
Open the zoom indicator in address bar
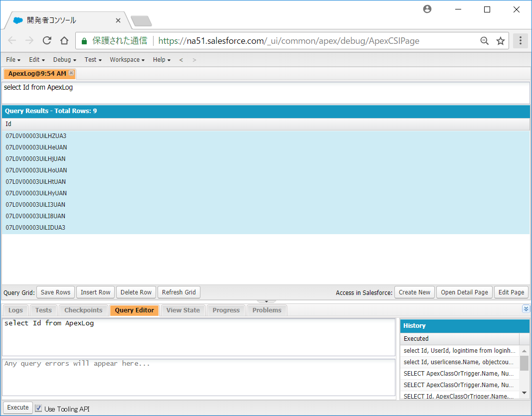pos(485,41)
